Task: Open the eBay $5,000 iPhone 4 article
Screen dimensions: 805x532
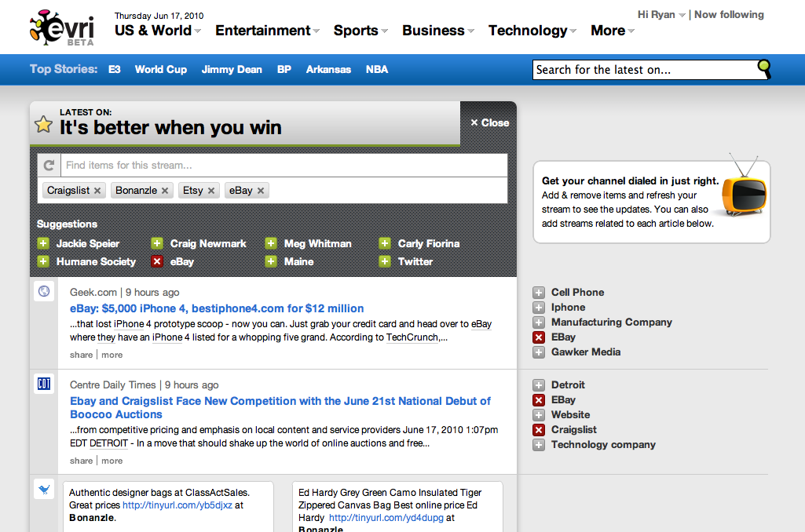Action: [217, 308]
